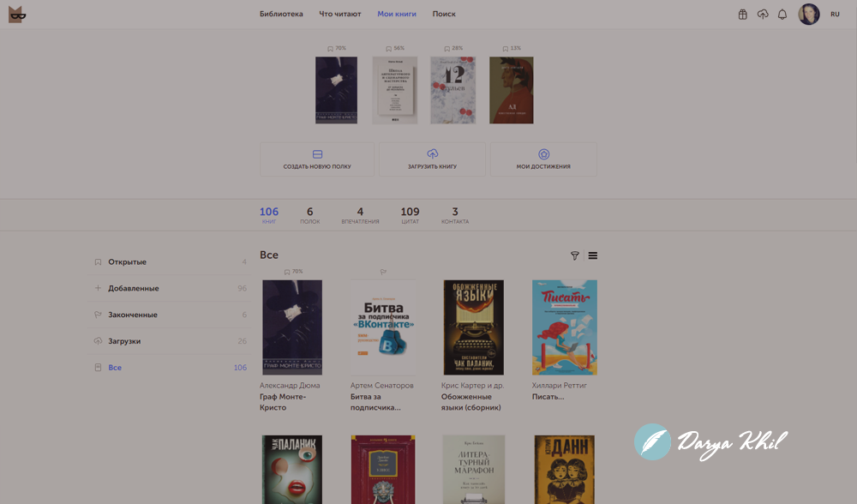Click Загрузить книгу button
Image resolution: width=857 pixels, height=504 pixels.
tap(432, 159)
